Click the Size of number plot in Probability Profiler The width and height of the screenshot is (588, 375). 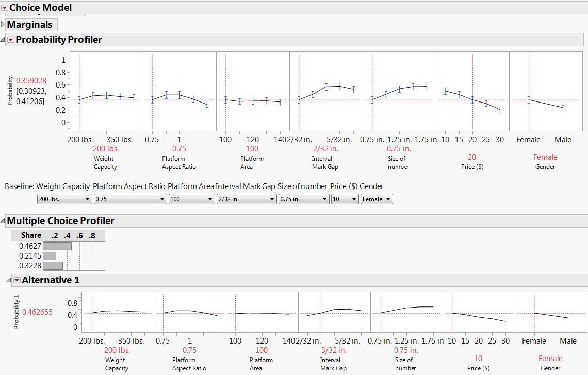(399, 91)
